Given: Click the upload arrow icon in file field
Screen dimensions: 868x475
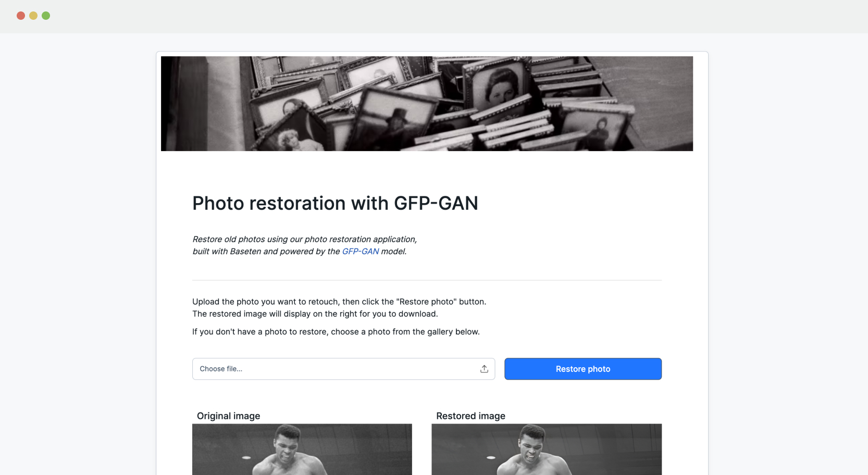Looking at the screenshot, I should coord(484,369).
